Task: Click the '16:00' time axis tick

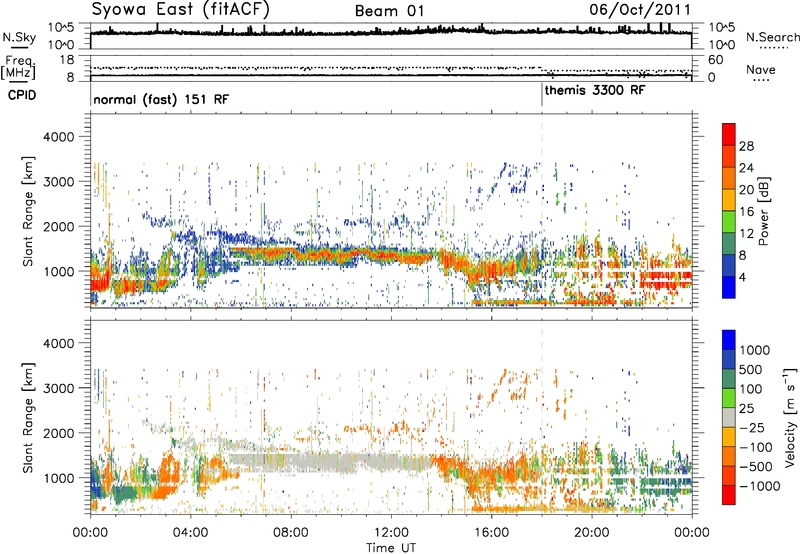Action: pyautogui.click(x=491, y=533)
